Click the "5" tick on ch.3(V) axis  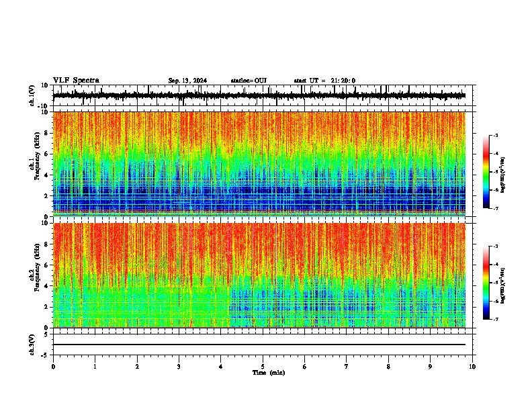pyautogui.click(x=47, y=334)
